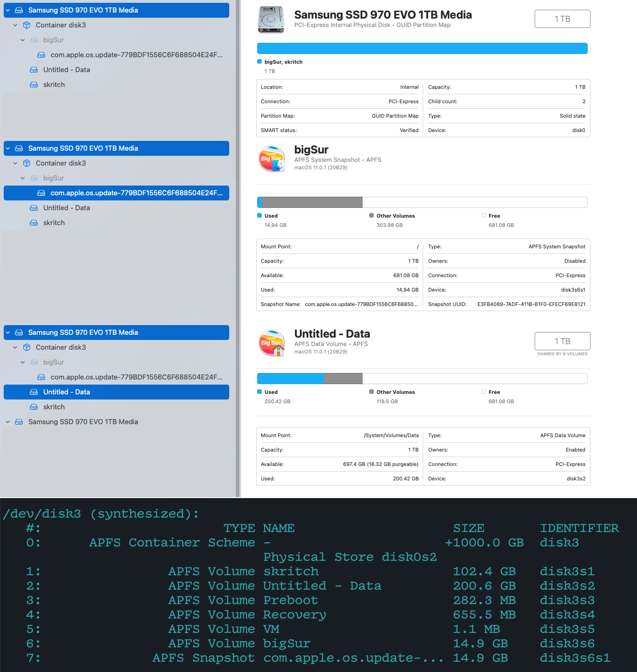The height and width of the screenshot is (672, 637).
Task: Select the unselected Samsung SSD 970 EVO label
Action: click(83, 422)
